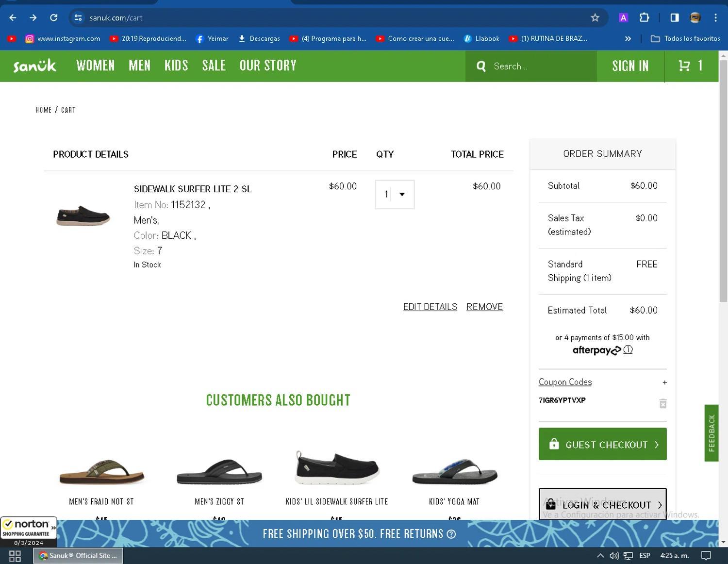728x564 pixels.
Task: Open the Men's Fraid Not ST sandal thumbnail
Action: pyautogui.click(x=101, y=472)
